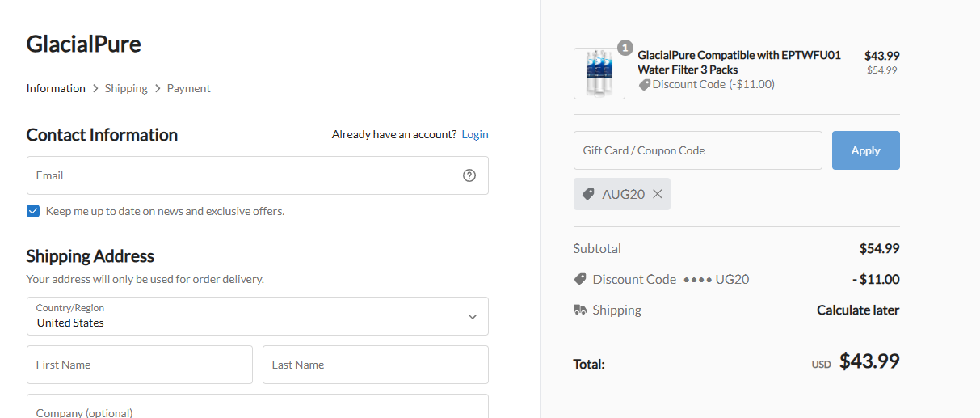Focus the Company (optional) field

258,406
